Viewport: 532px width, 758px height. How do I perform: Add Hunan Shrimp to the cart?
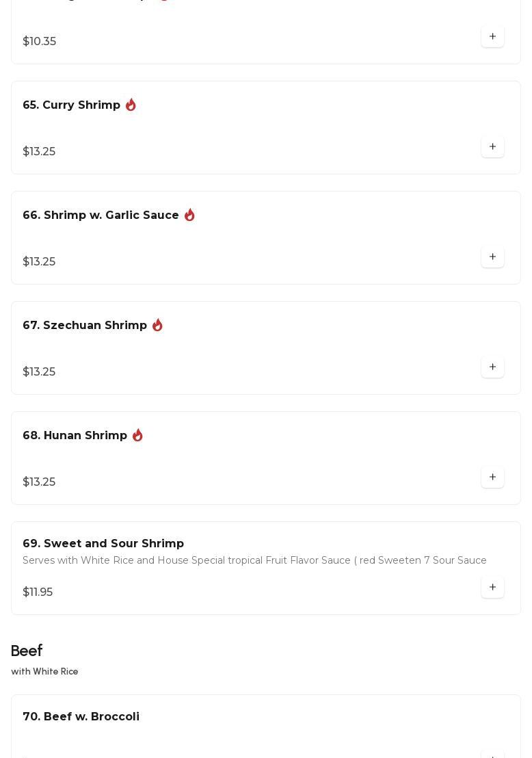click(492, 478)
